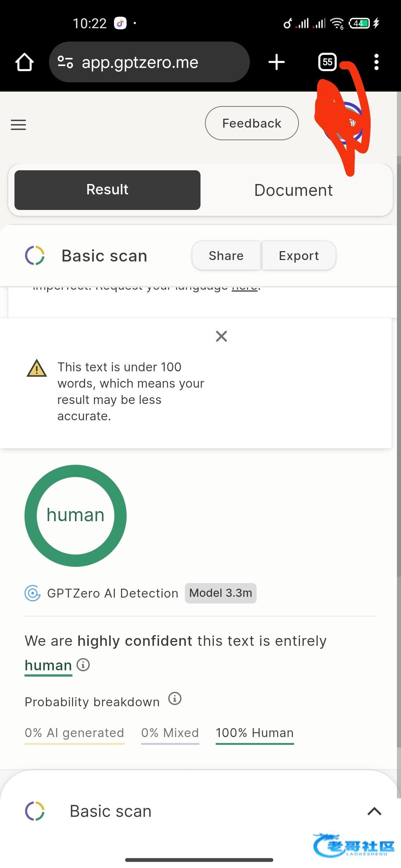
Task: Collapse the bottom Basic scan panel
Action: click(374, 811)
